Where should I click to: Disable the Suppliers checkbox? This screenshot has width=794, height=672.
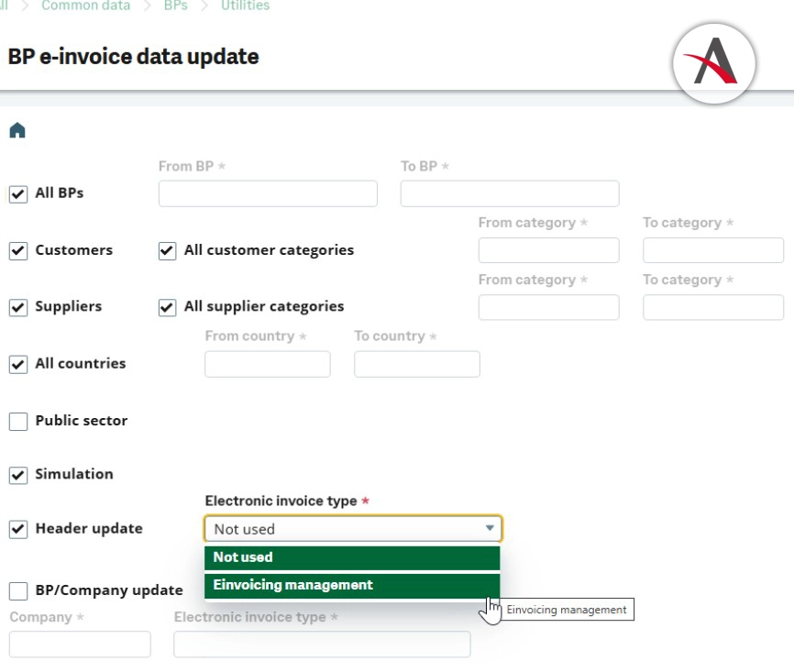point(18,308)
